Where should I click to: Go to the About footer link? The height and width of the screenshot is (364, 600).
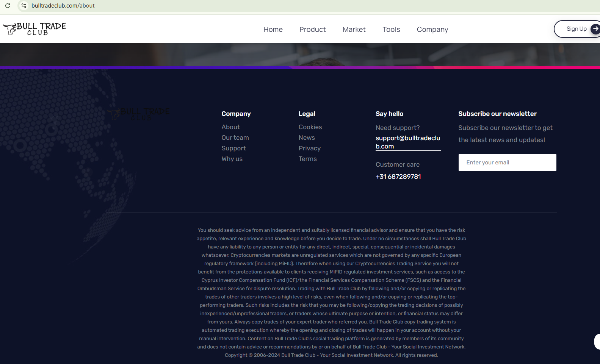(x=230, y=127)
